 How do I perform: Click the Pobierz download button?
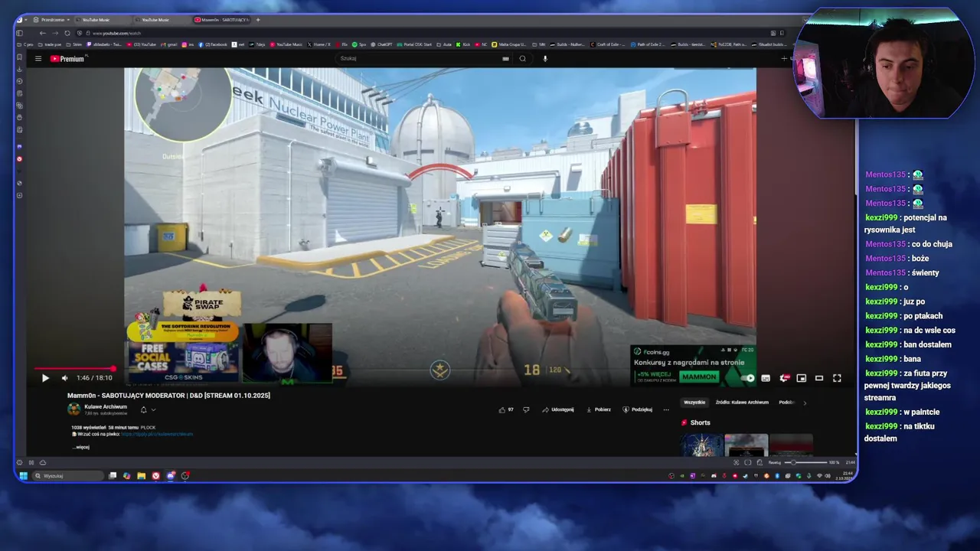tap(599, 409)
